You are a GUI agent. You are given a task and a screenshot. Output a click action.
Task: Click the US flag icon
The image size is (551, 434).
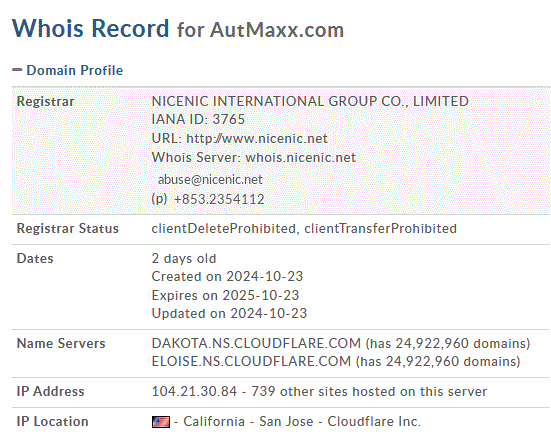[x=161, y=422]
